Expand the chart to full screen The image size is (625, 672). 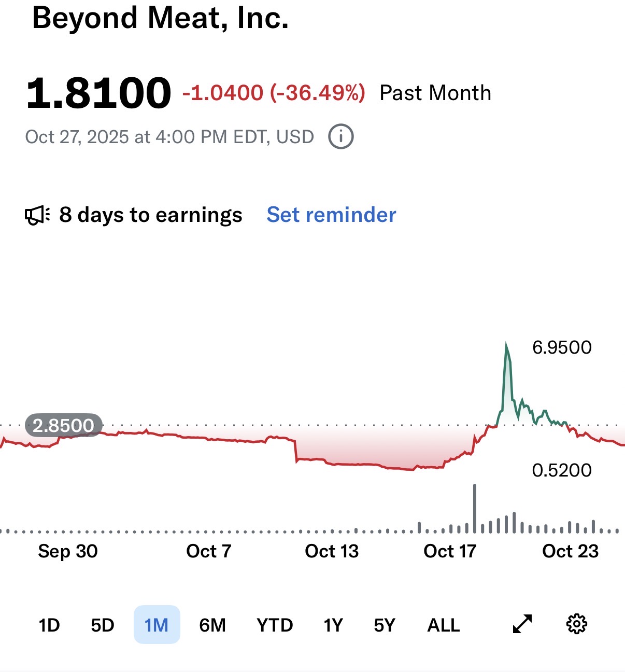(522, 624)
